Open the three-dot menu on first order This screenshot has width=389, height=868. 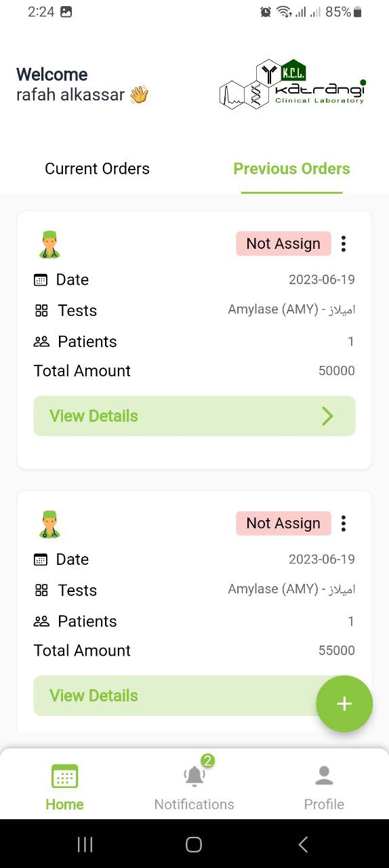(344, 243)
